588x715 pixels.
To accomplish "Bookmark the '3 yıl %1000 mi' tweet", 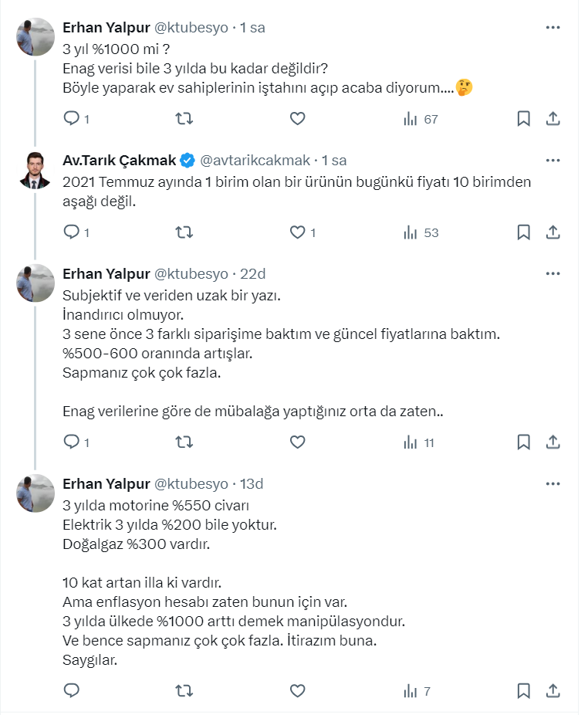I will tap(523, 119).
